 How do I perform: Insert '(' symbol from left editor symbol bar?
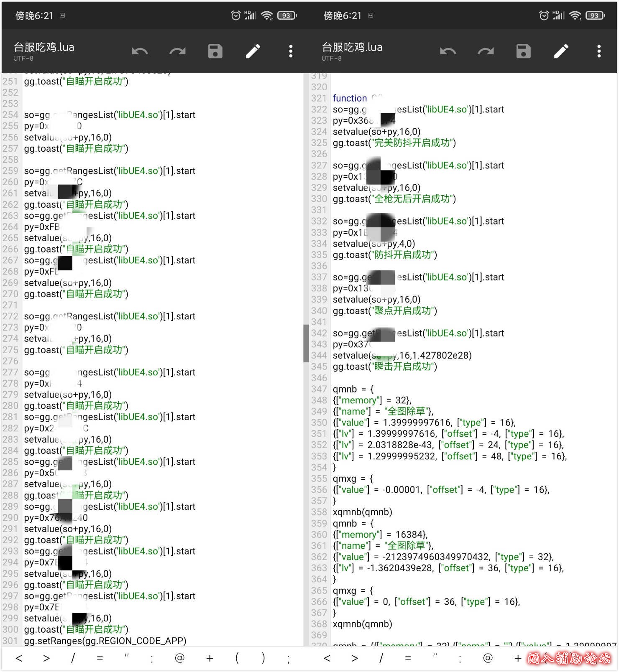[237, 658]
